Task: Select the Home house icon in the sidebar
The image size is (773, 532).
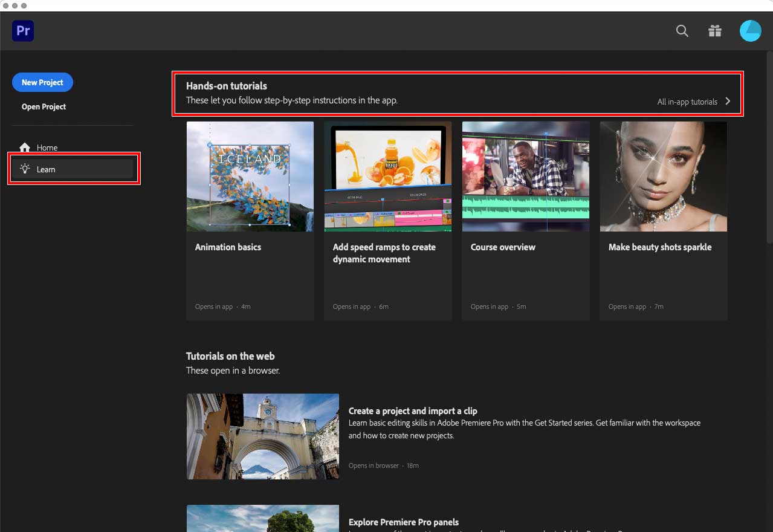Action: pos(25,147)
